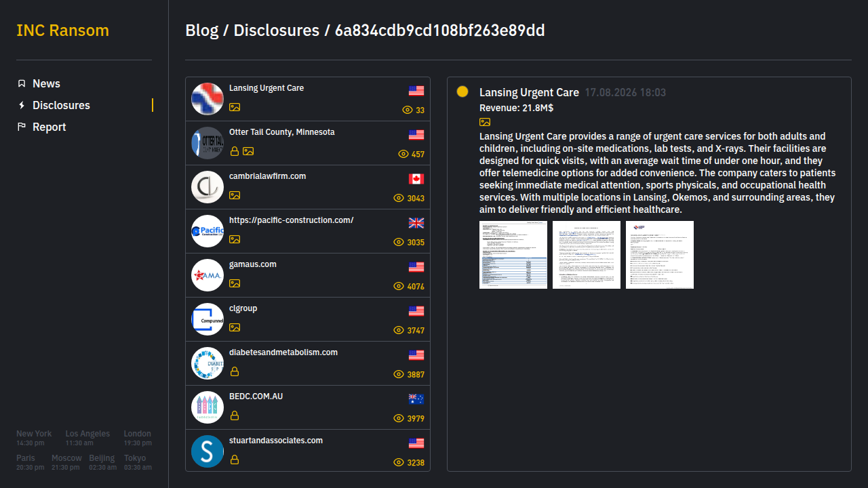The image size is (868, 488).
Task: Click the New York clock in sidebar
Action: [x=34, y=438]
